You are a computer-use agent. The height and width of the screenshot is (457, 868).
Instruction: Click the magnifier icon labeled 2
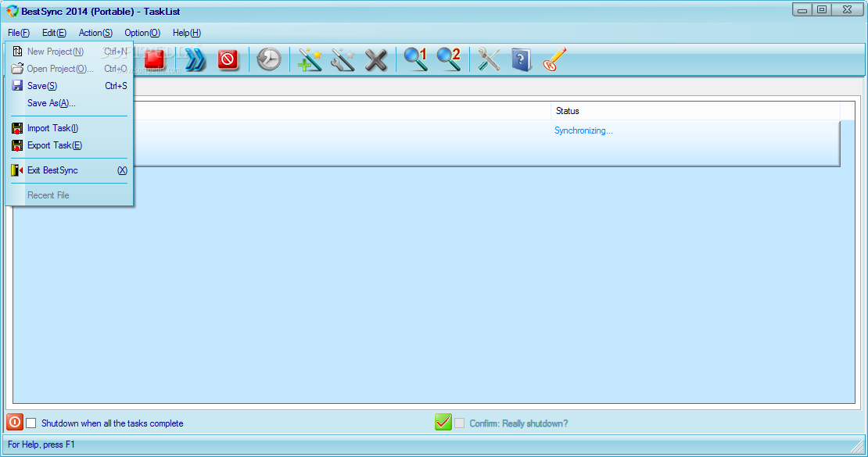pos(449,59)
